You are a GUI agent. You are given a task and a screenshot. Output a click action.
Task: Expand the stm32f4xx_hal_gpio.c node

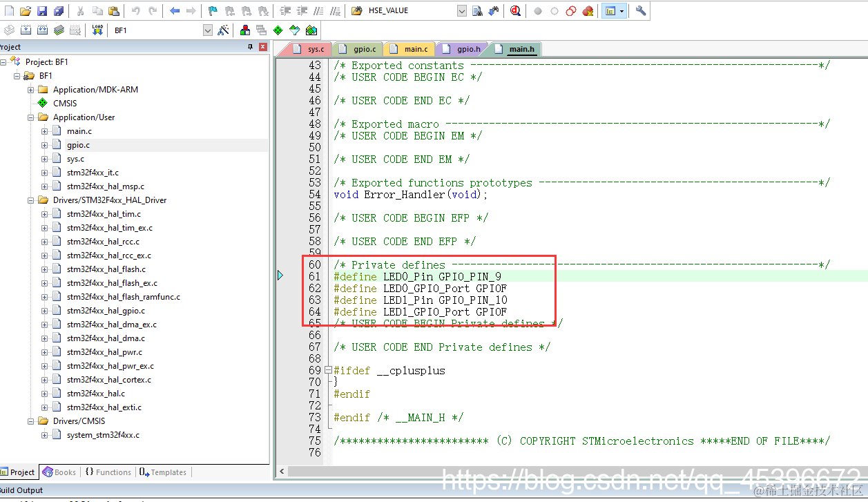click(45, 311)
